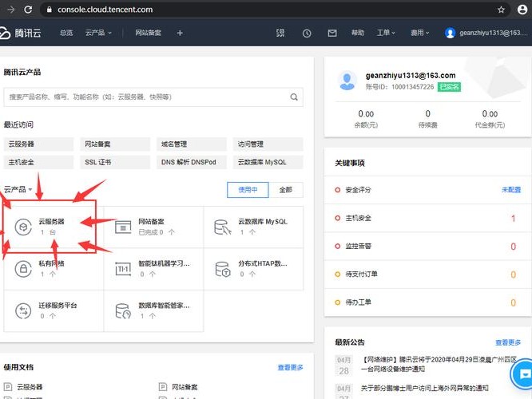Open the recent 主机安全 shortcut
Screen dimensions: 532x399
point(38,162)
